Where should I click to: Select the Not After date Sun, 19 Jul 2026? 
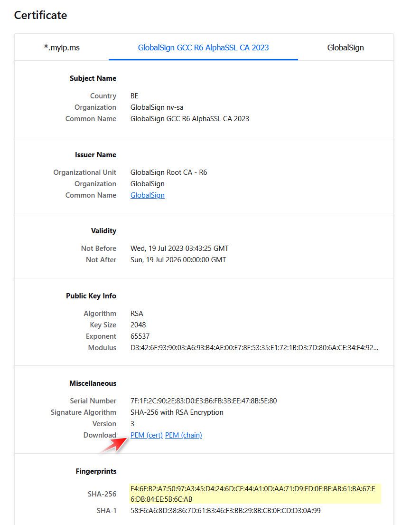click(x=178, y=260)
